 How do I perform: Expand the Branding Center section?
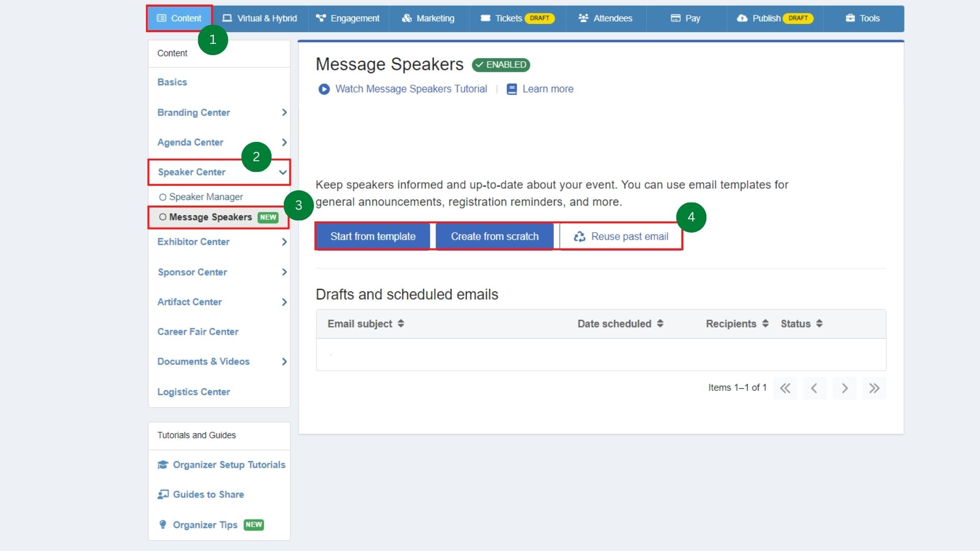284,113
